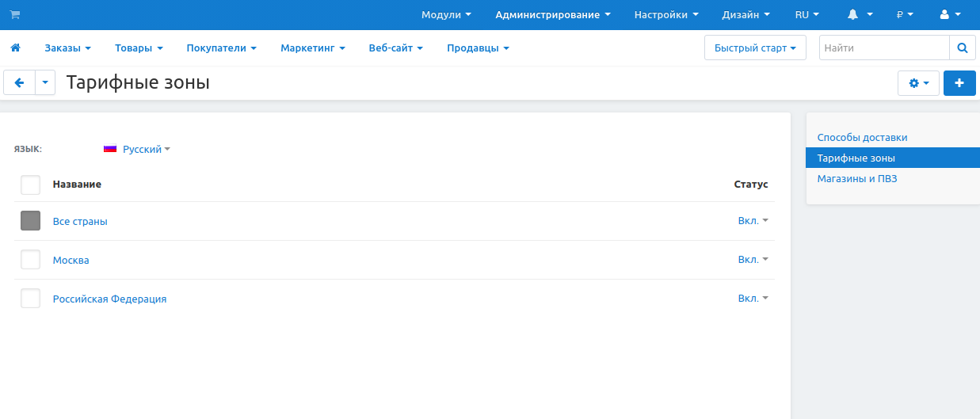Expand the Быстрый старт dropdown
Screen dimensions: 980x419
click(754, 48)
